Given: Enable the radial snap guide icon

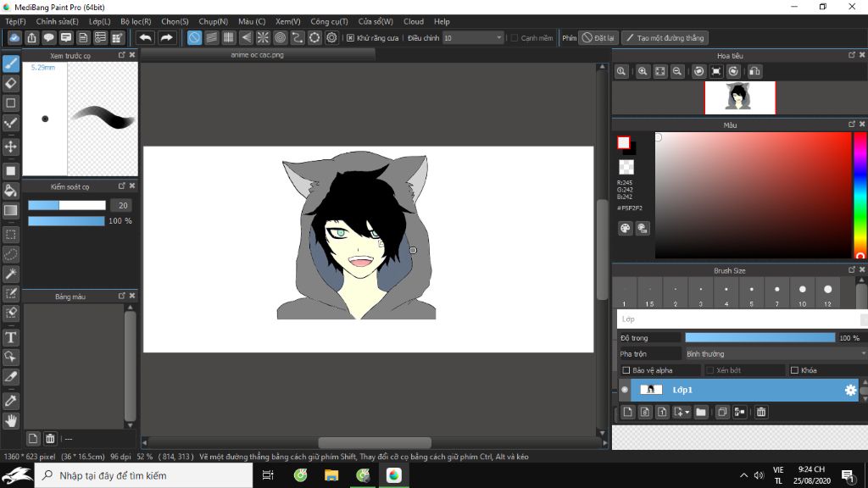Looking at the screenshot, I should pyautogui.click(x=263, y=38).
